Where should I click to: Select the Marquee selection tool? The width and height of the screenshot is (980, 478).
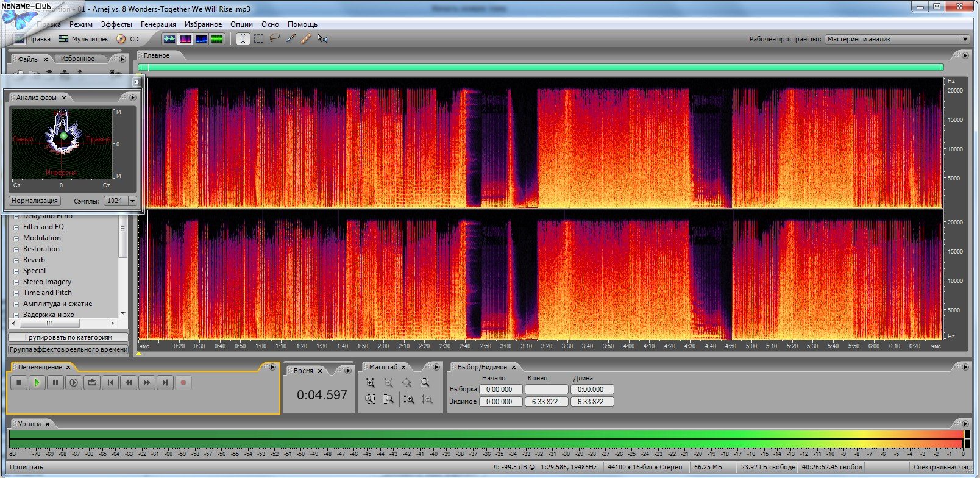(x=259, y=39)
